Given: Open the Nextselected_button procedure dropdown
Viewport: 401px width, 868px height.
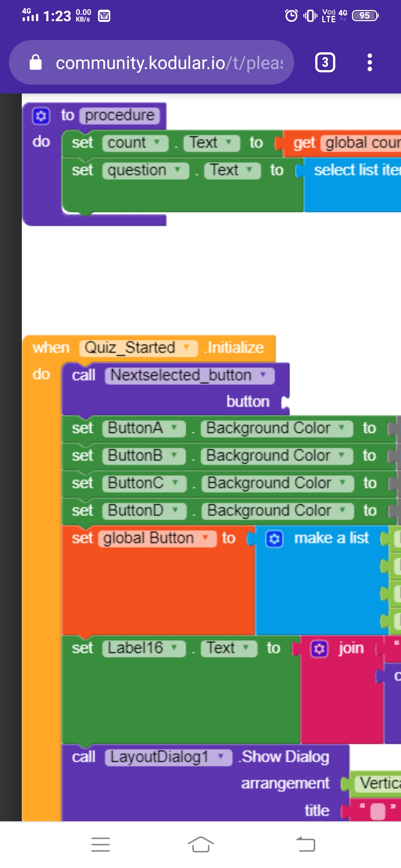Looking at the screenshot, I should [x=190, y=376].
